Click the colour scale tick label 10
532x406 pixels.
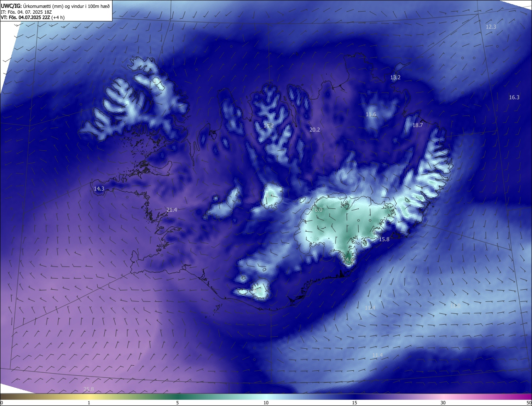266,403
